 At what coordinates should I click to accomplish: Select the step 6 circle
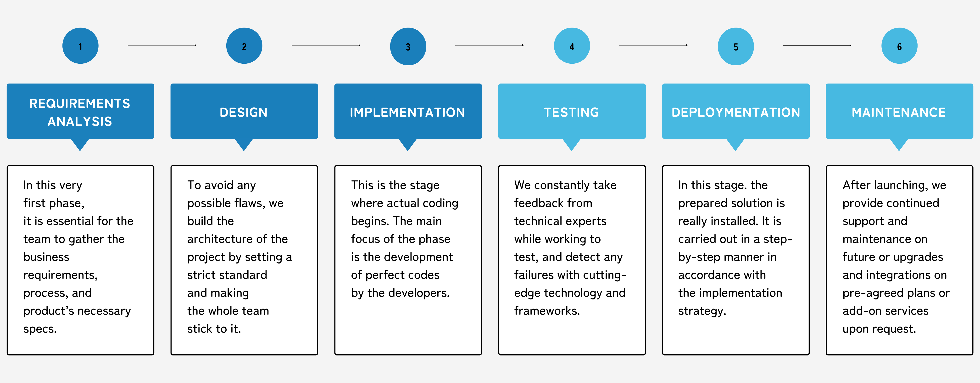coord(899,46)
